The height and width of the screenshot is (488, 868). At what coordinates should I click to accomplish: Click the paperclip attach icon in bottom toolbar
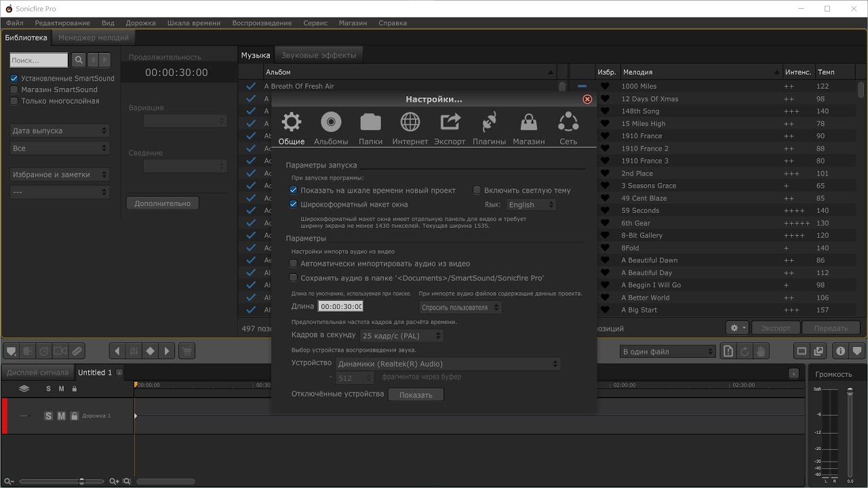77,351
